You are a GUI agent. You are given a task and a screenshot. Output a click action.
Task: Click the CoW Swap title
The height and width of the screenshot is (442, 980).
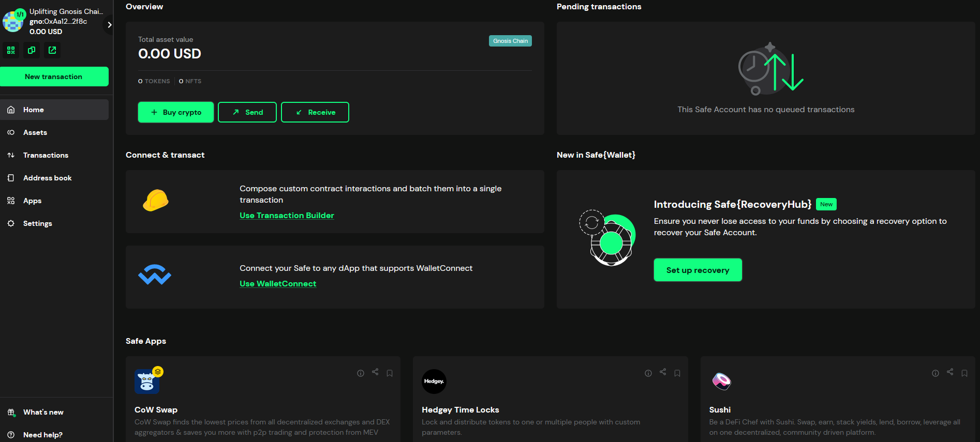(x=156, y=410)
